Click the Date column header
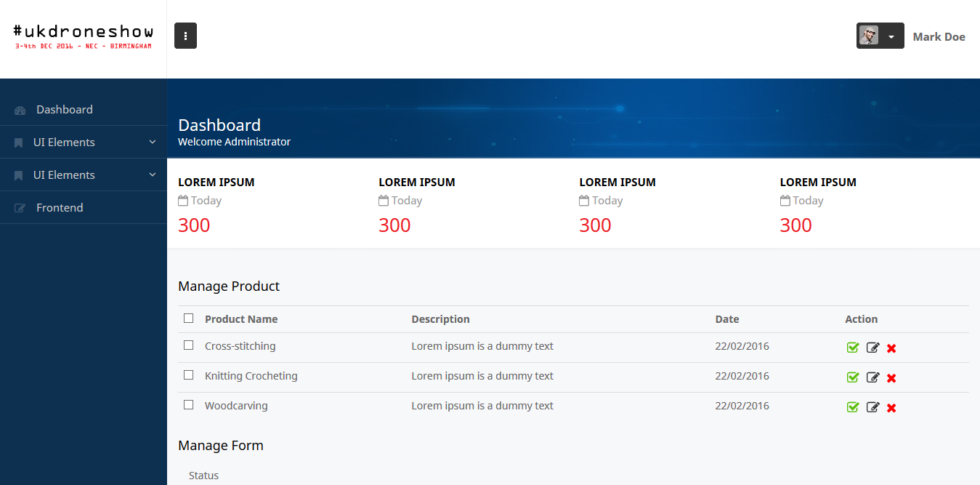This screenshot has height=485, width=980. (726, 319)
